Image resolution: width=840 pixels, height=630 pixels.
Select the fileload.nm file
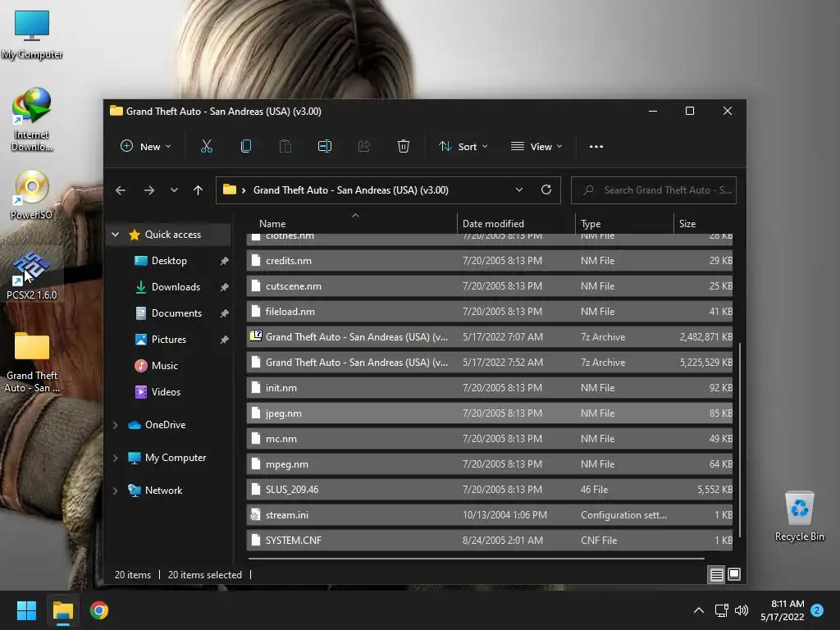click(489, 311)
